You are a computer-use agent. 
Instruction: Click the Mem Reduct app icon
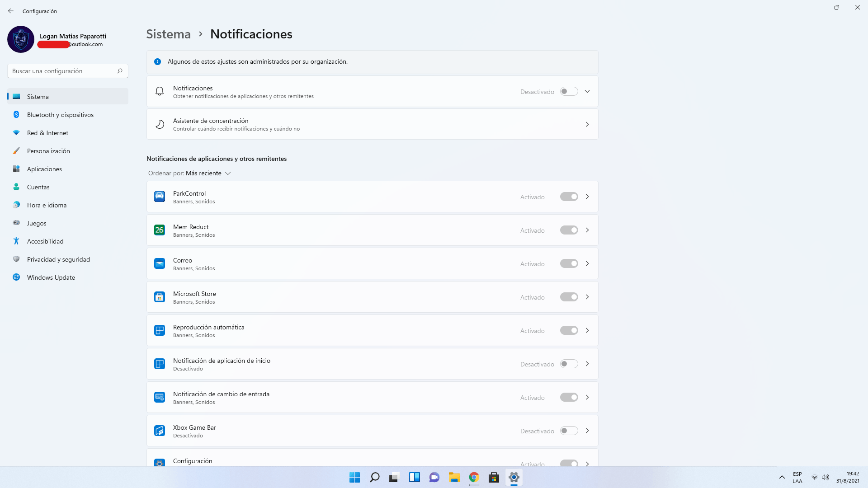tap(160, 230)
